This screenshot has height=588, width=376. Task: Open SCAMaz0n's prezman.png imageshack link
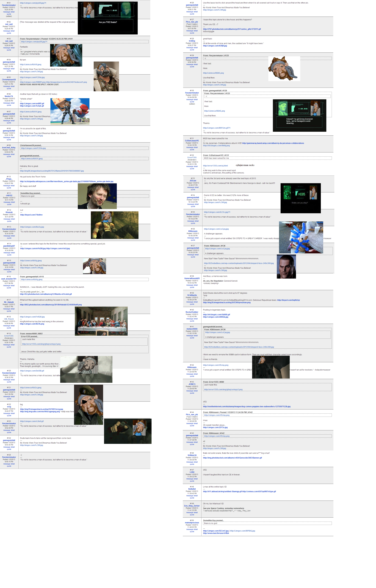227,302
